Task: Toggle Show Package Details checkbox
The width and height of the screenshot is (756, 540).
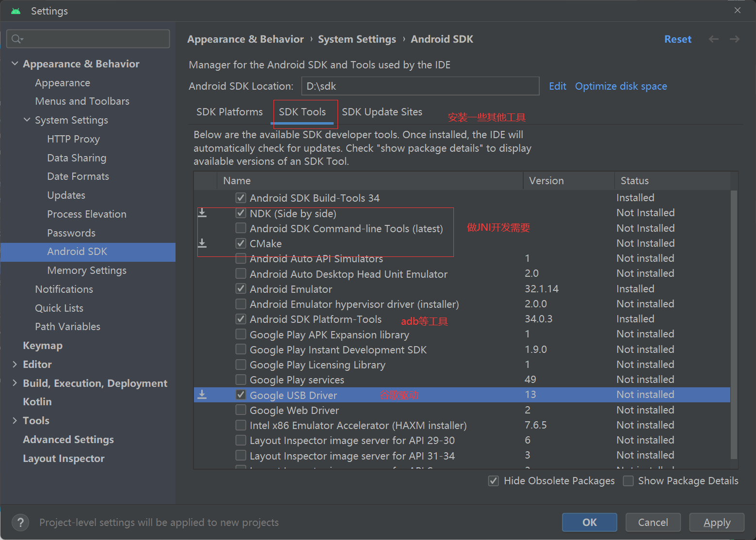Action: click(x=628, y=481)
